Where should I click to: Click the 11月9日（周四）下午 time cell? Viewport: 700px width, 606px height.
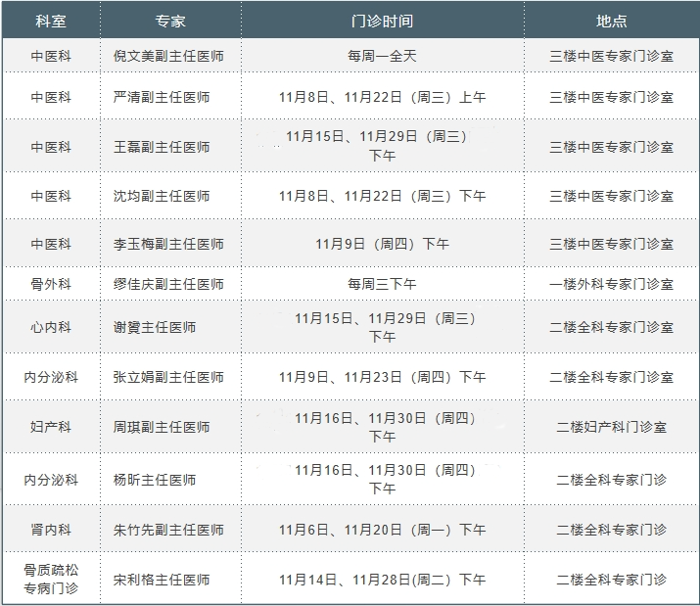pos(382,244)
